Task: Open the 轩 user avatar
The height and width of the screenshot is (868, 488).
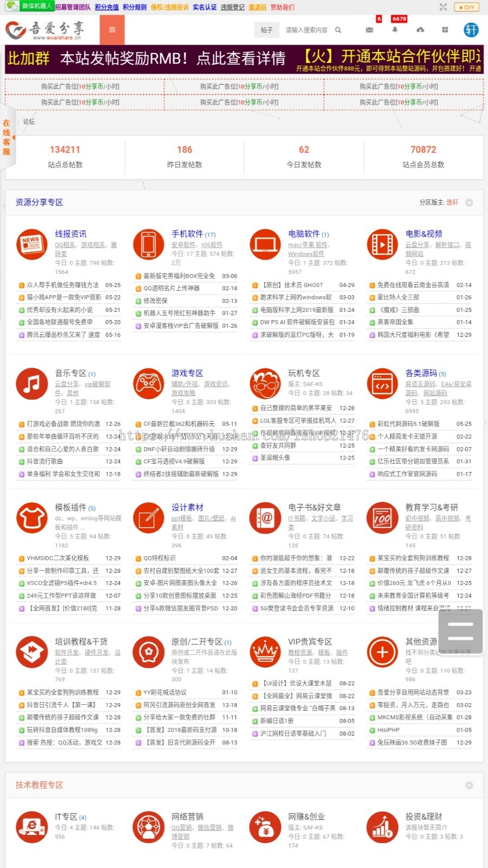Action: pyautogui.click(x=471, y=30)
